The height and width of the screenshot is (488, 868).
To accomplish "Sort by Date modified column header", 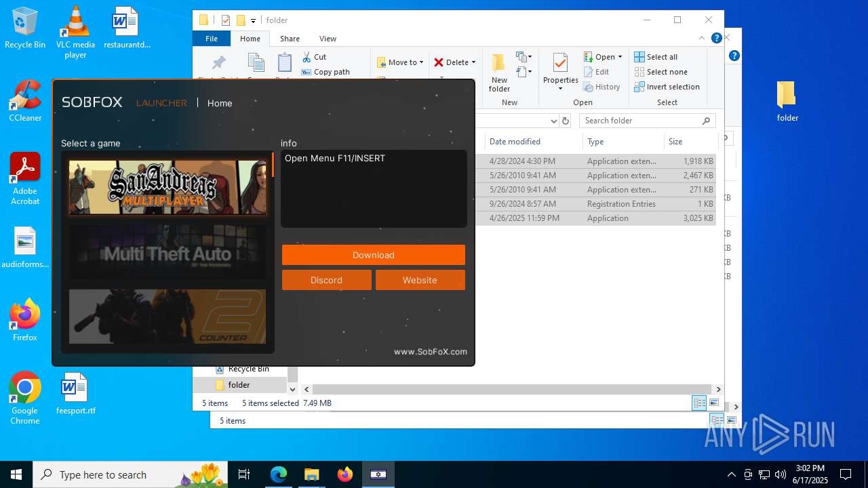I will pos(534,142).
